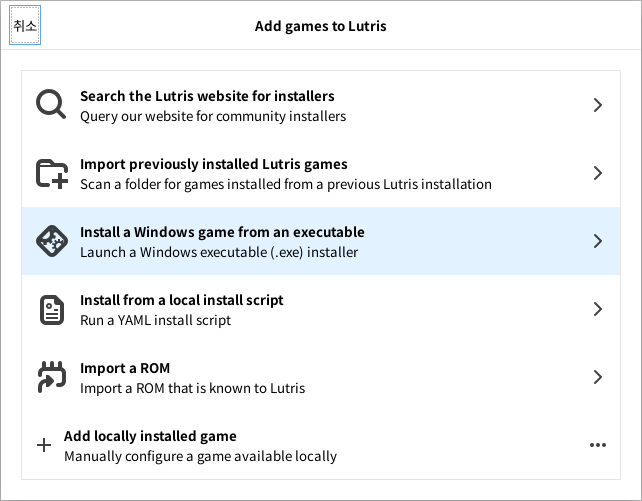
Task: Click the three-dots icon for locally installed game
Action: coord(598,445)
